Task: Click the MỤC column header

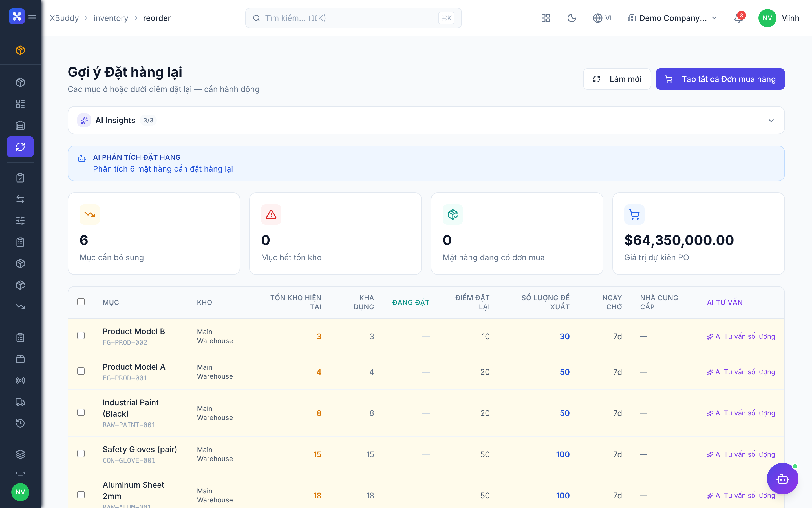Action: tap(111, 302)
